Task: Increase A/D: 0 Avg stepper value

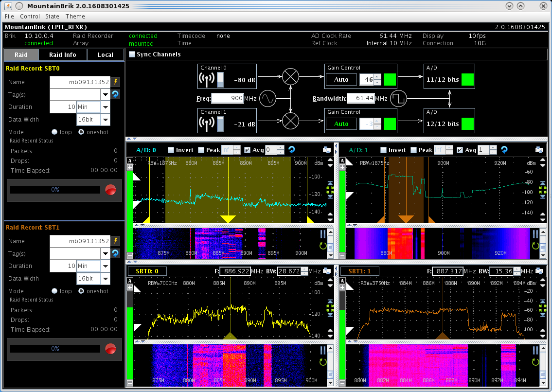Action: point(281,147)
